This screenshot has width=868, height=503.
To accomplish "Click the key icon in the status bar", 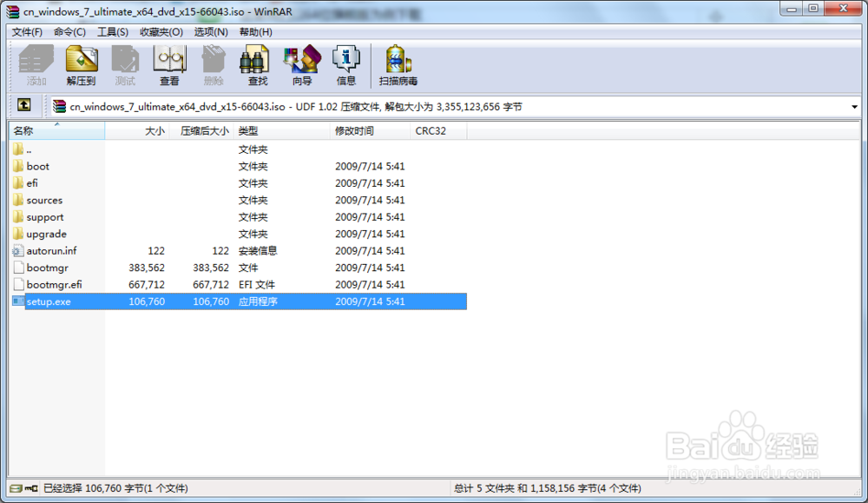I will click(31, 488).
